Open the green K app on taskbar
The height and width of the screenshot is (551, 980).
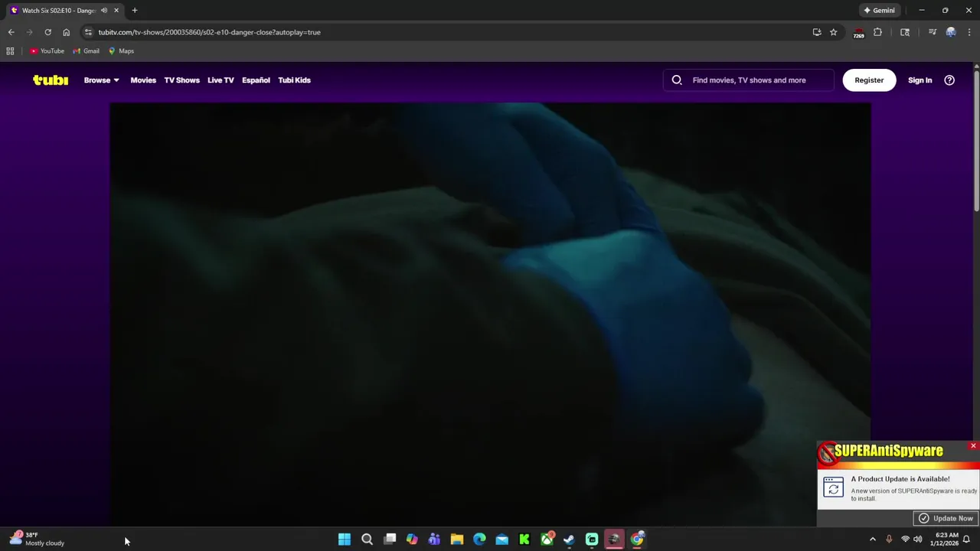pos(524,540)
